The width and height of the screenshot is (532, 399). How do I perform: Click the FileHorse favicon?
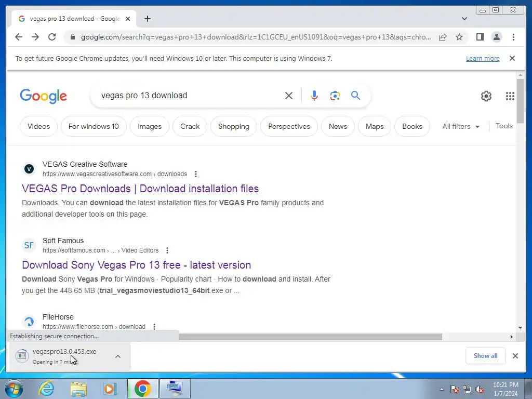pyautogui.click(x=29, y=321)
